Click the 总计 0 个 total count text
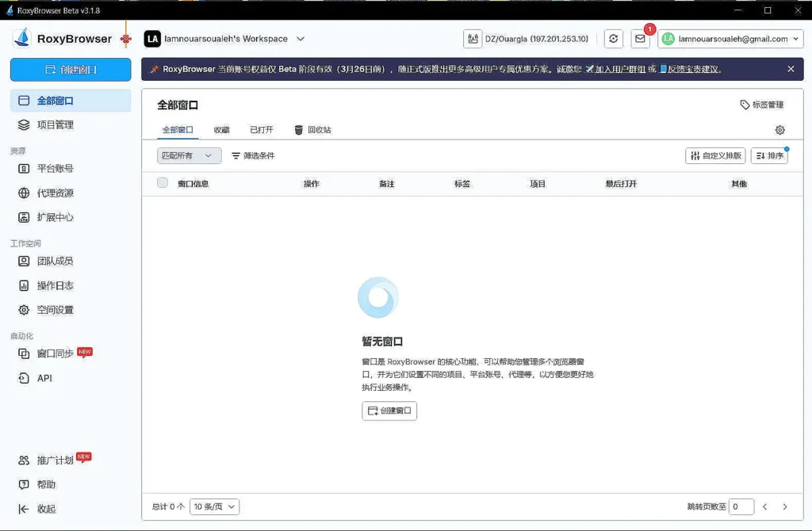 168,506
